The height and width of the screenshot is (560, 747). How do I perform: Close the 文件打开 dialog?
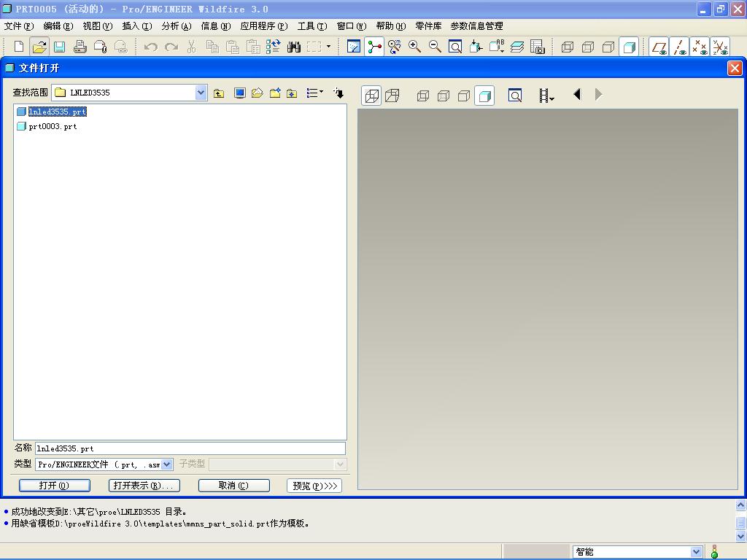(735, 68)
